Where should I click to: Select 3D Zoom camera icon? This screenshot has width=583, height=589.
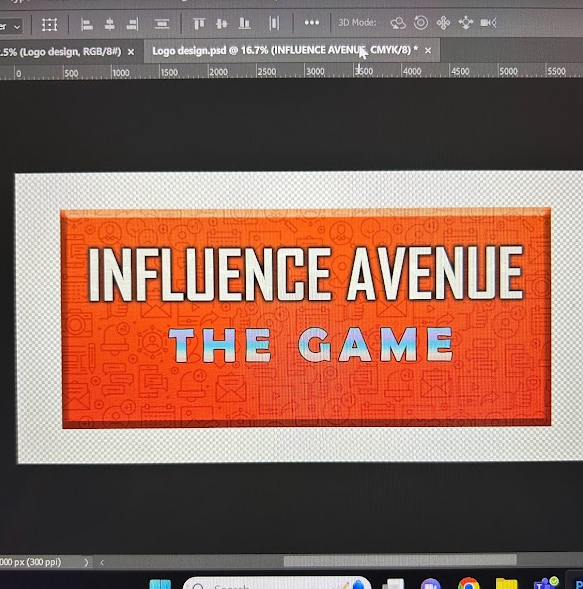point(488,23)
